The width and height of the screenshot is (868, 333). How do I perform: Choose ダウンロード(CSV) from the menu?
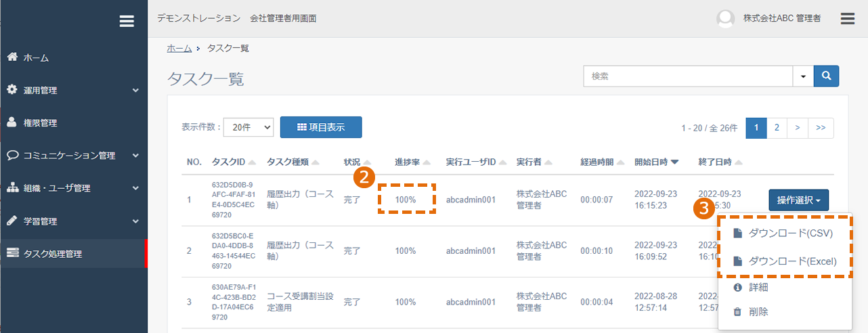783,234
